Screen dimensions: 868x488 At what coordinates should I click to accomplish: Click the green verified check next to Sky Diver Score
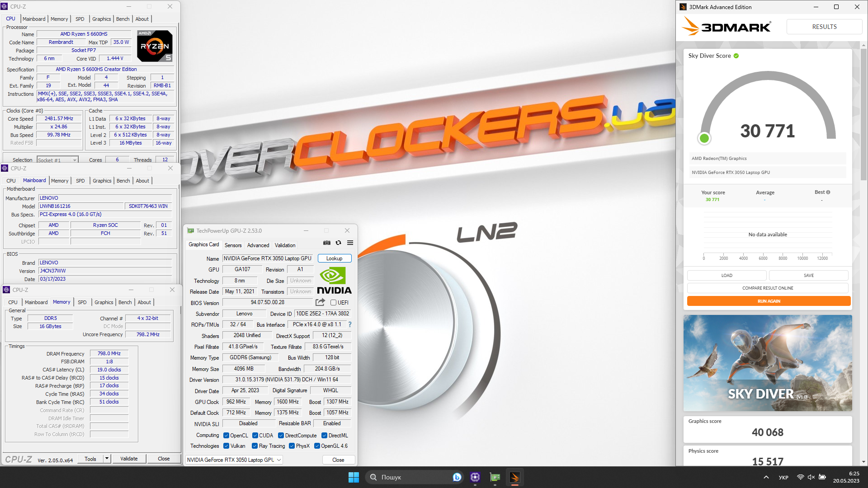(736, 56)
